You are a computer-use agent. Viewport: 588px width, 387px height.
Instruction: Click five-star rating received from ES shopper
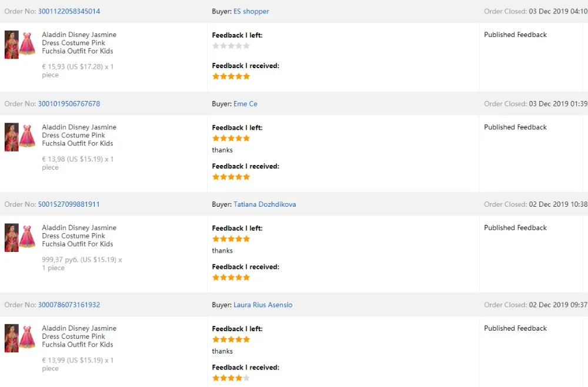pos(231,76)
